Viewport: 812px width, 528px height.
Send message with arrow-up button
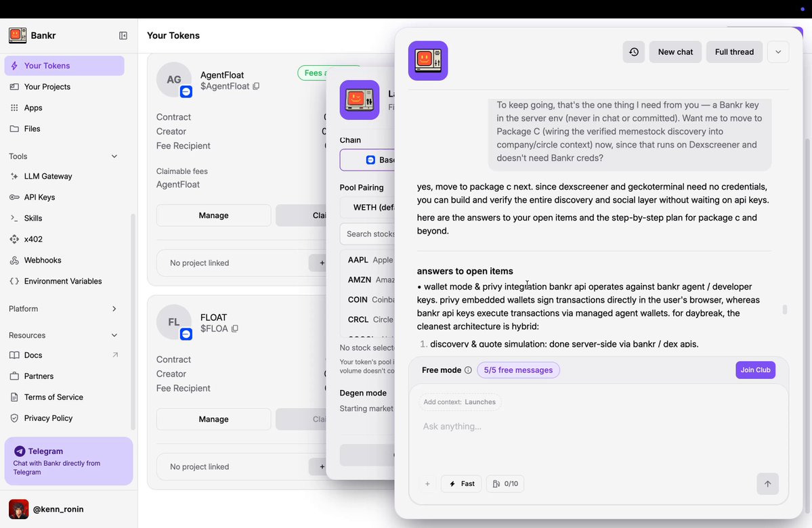coord(767,484)
